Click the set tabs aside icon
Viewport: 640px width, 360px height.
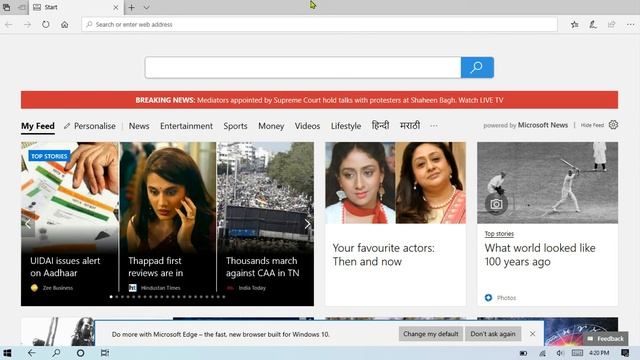(x=22, y=7)
